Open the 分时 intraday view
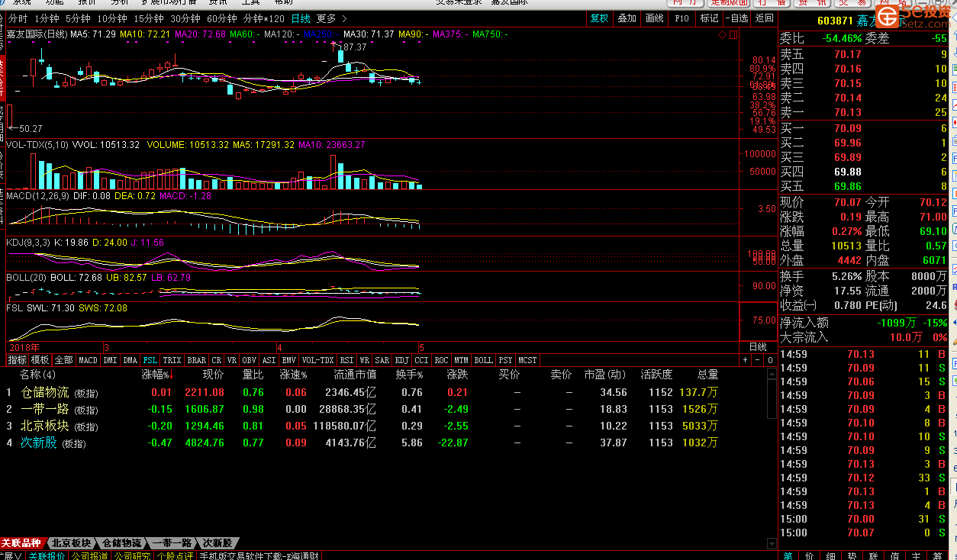 [18, 18]
